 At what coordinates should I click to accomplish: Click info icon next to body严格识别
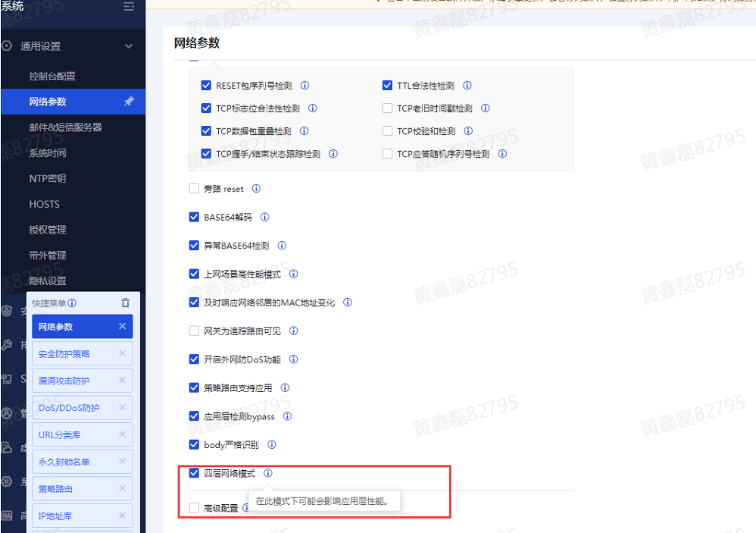coord(272,445)
